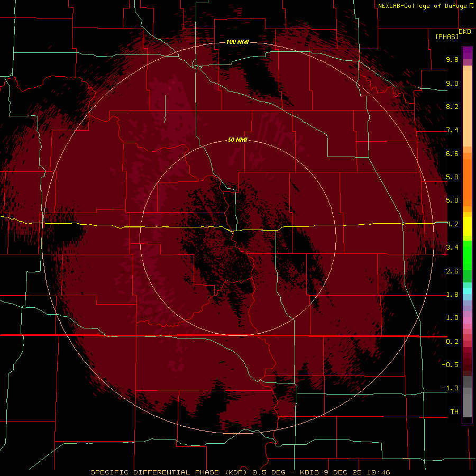Click the 2.6 legend value
Viewport: 476px width, 476px height.
pyautogui.click(x=452, y=271)
